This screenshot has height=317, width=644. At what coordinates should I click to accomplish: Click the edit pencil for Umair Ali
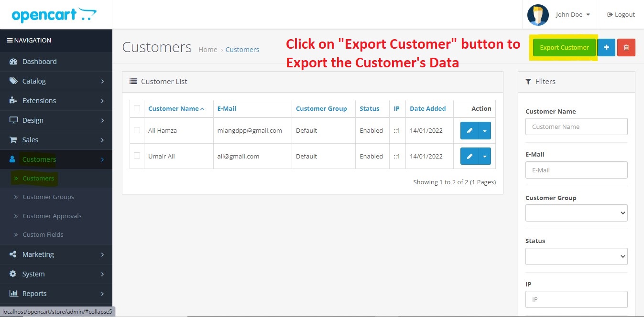[x=469, y=156]
